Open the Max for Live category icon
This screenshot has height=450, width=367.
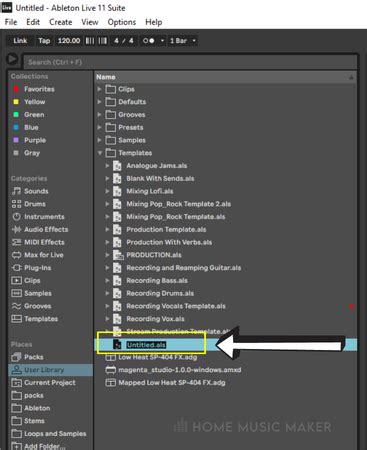pos(16,255)
